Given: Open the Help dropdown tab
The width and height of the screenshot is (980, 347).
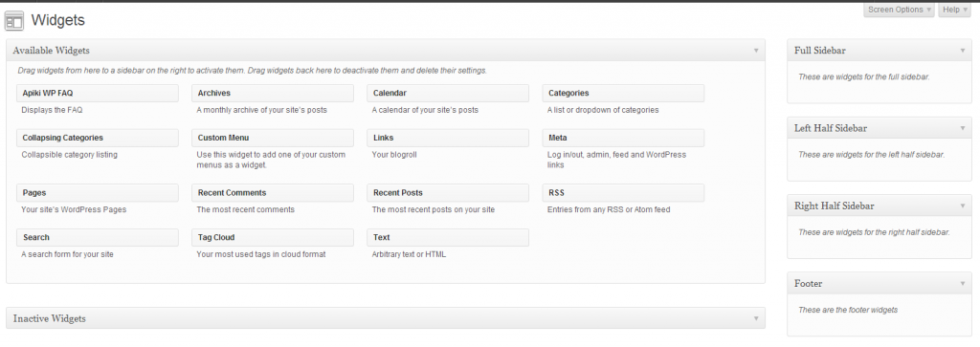Looking at the screenshot, I should tap(954, 10).
